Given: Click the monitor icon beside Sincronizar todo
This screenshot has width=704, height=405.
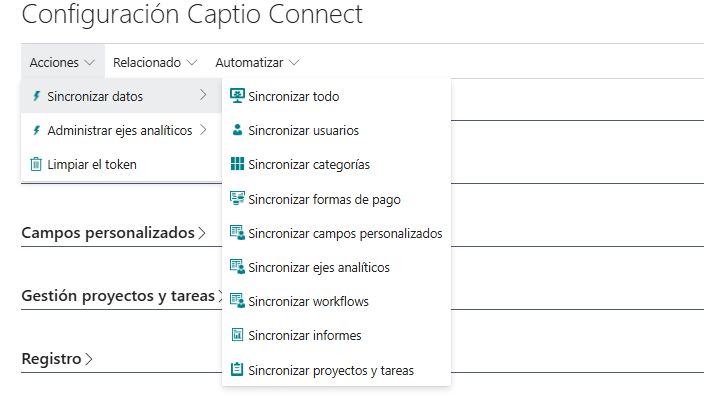Looking at the screenshot, I should [237, 97].
